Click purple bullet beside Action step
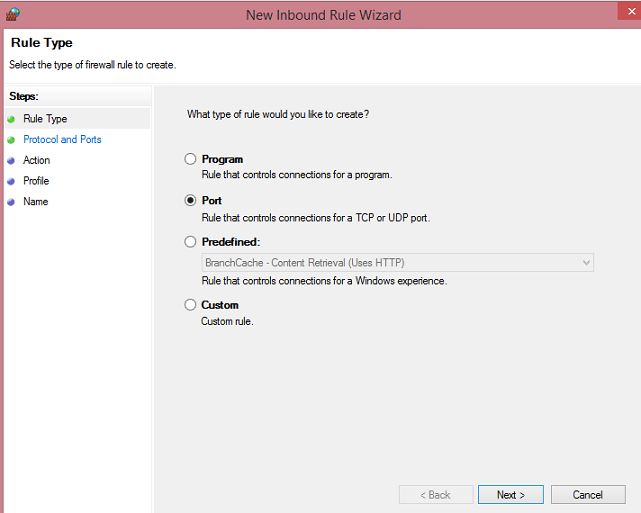Screen dimensions: 641x513 (11, 161)
